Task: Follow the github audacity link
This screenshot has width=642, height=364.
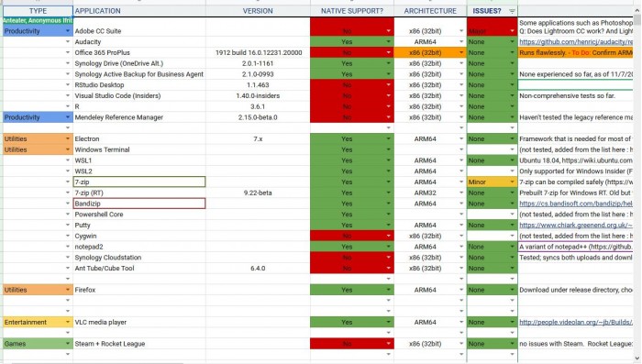Action: point(576,42)
